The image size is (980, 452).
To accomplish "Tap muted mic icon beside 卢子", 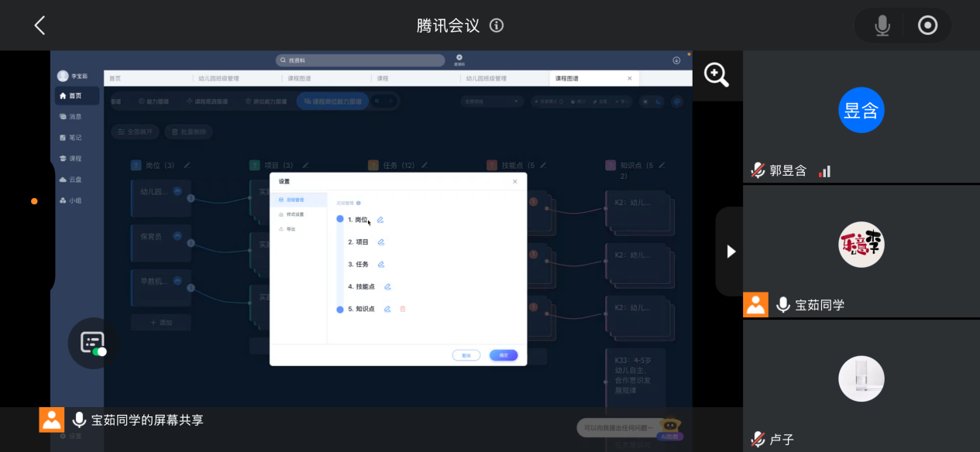I will (758, 439).
